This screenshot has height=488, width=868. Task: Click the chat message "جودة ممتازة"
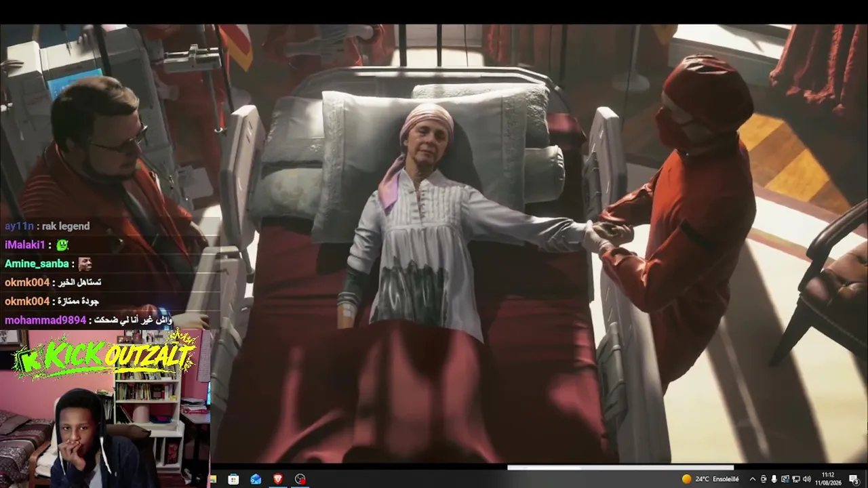click(79, 301)
